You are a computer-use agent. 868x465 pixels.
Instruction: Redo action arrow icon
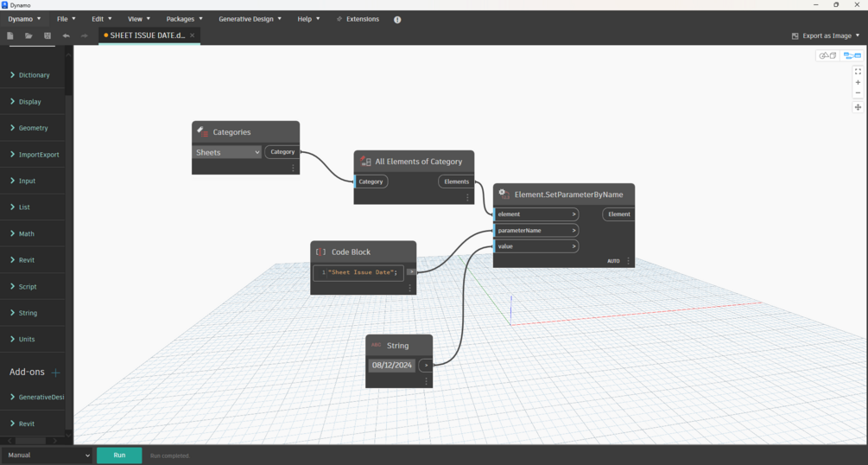[x=84, y=35]
